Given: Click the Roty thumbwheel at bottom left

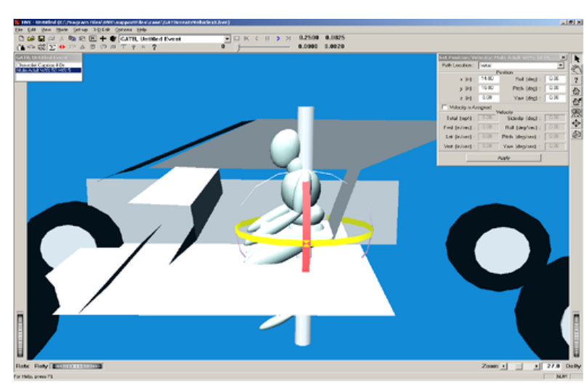Looking at the screenshot, I should (x=77, y=367).
